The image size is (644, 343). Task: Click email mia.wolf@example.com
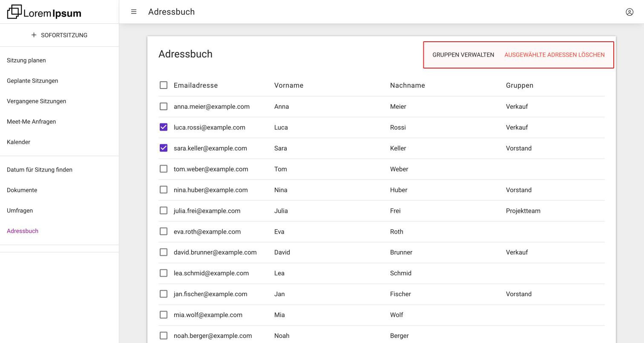208,315
